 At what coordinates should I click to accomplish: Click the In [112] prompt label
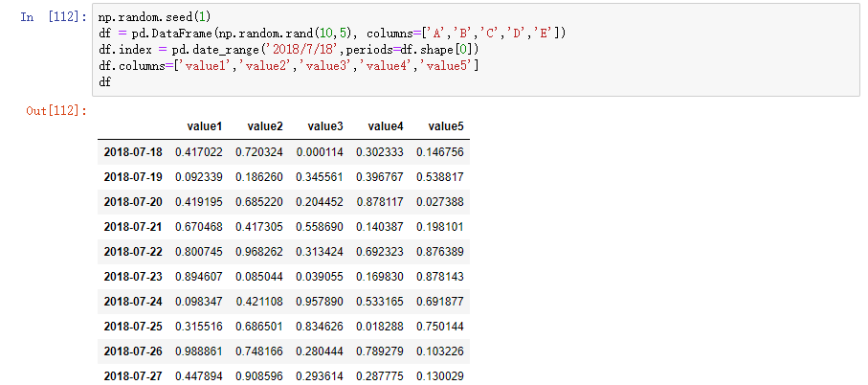[53, 16]
